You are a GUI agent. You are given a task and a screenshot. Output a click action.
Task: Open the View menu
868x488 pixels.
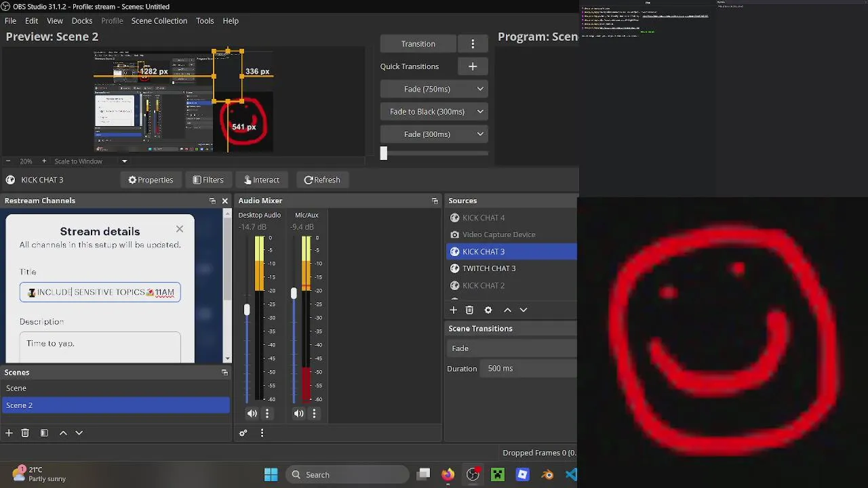coord(55,21)
